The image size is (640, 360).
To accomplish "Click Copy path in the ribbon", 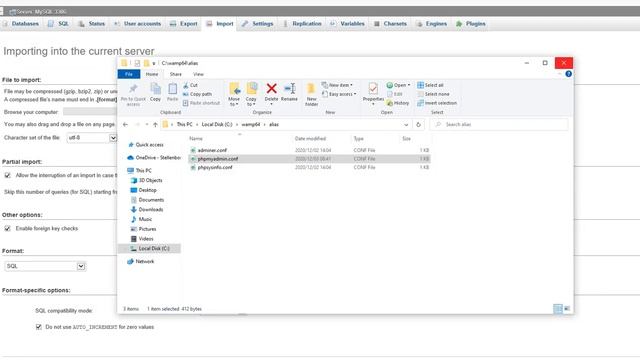I will click(197, 94).
